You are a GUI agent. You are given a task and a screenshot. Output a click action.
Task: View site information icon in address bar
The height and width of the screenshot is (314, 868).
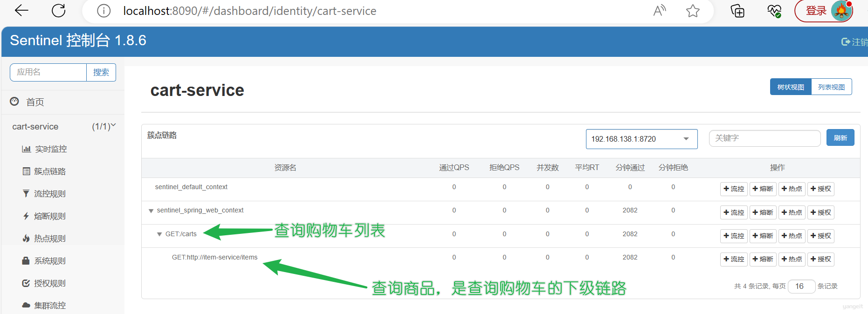point(103,11)
